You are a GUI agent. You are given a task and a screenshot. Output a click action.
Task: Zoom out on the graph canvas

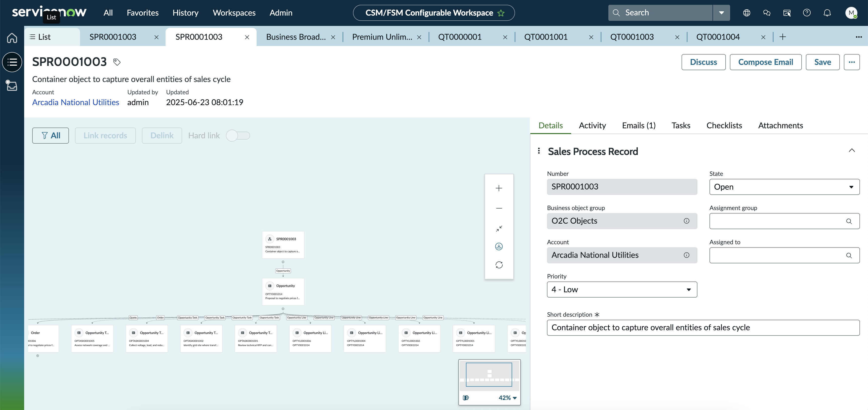499,208
